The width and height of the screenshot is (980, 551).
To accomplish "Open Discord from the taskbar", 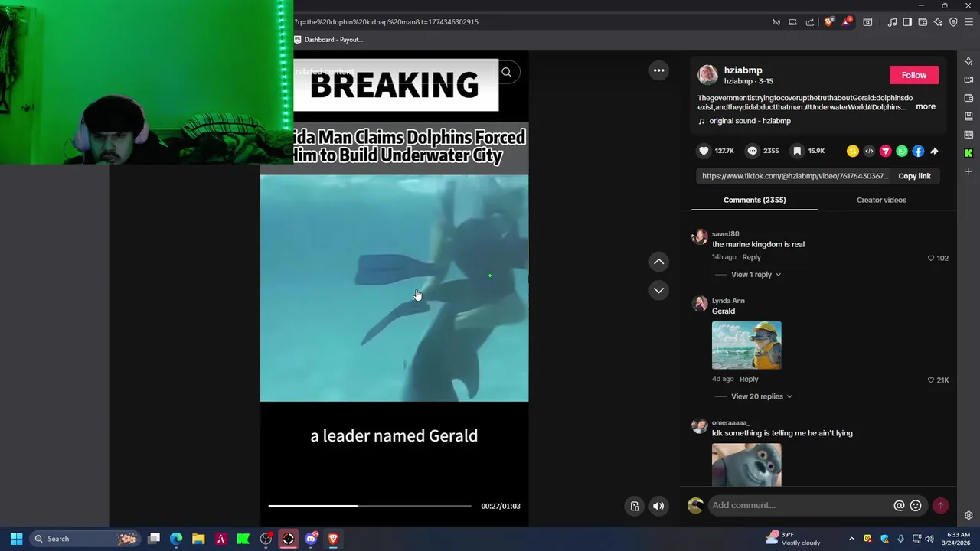I will point(311,539).
